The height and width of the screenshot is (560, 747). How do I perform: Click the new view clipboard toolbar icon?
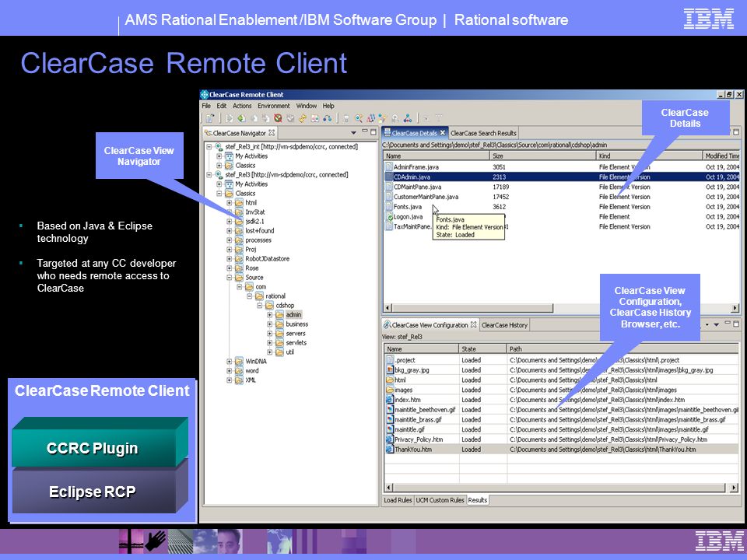click(x=210, y=118)
